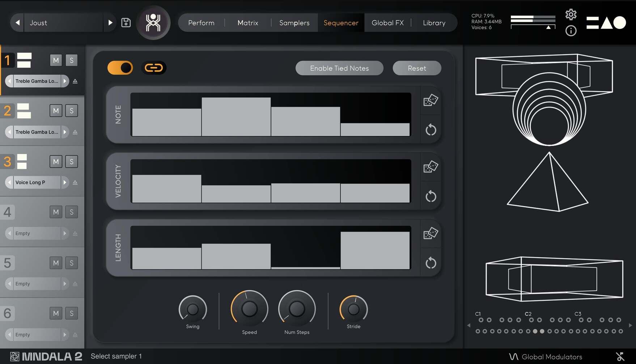Screen dimensions: 636x364
Task: Turn the Stride knob
Action: pos(353,309)
